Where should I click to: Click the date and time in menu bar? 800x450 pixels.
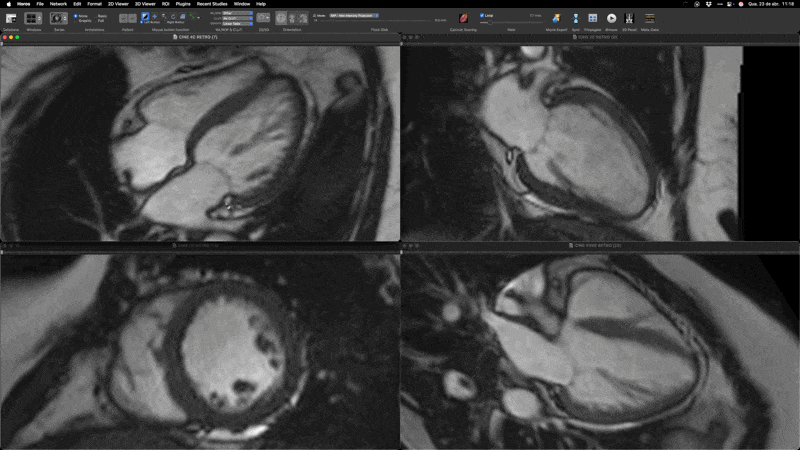(770, 4)
